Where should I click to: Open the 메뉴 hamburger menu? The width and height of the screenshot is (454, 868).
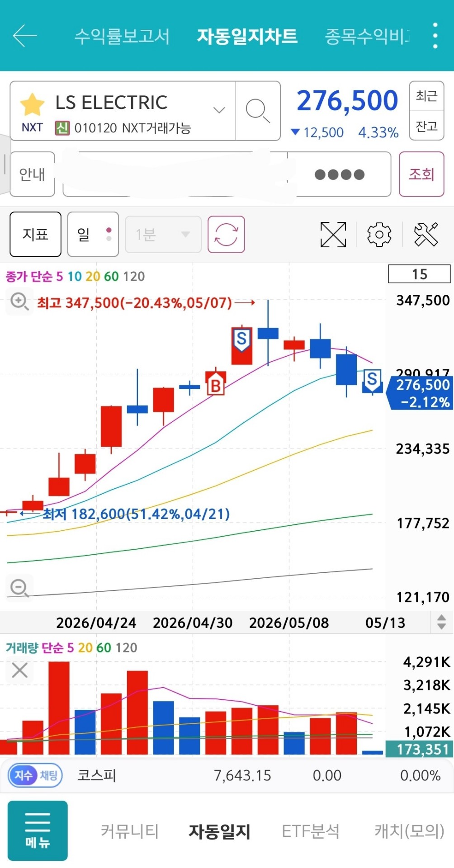(x=38, y=830)
